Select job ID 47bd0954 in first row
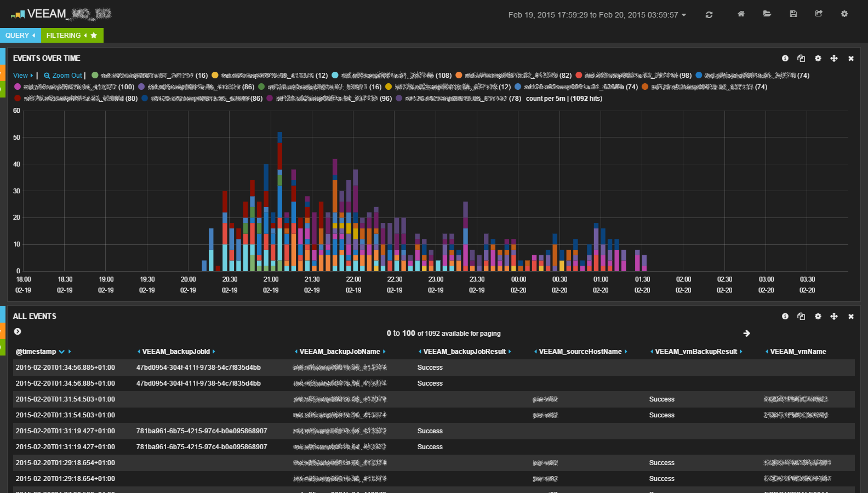The height and width of the screenshot is (493, 868). [x=198, y=368]
